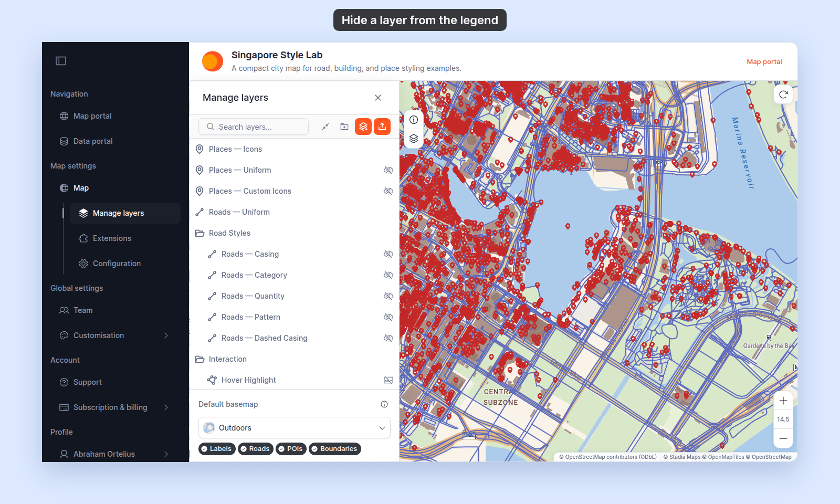Toggle the Roads basemap chip
Screen dimensions: 840x504
click(x=256, y=449)
